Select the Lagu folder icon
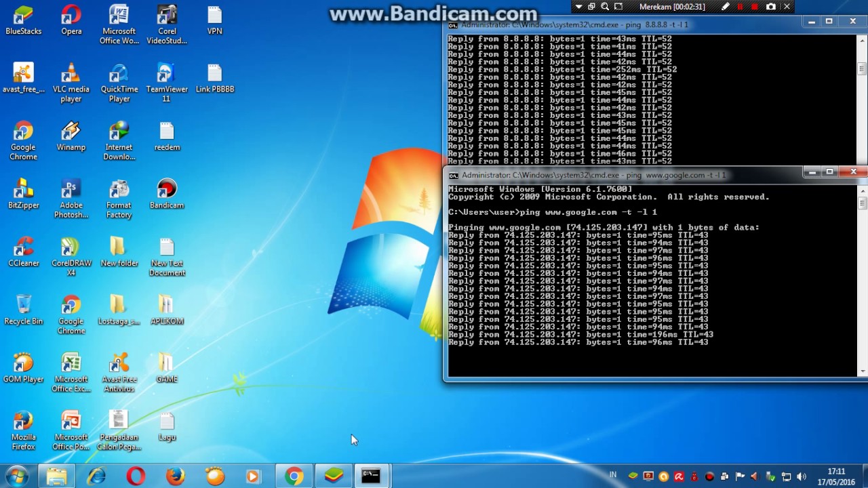 [167, 427]
